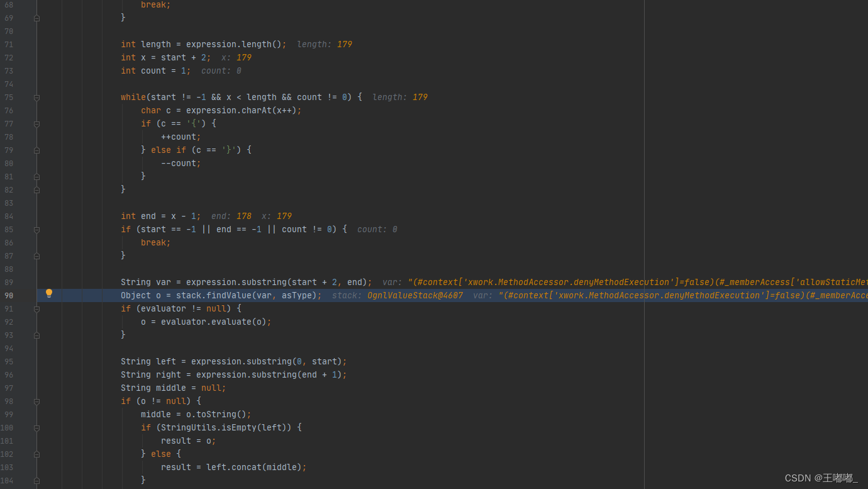Collapse fold marker at line 85 if statement
This screenshot has height=489, width=868.
(x=36, y=230)
